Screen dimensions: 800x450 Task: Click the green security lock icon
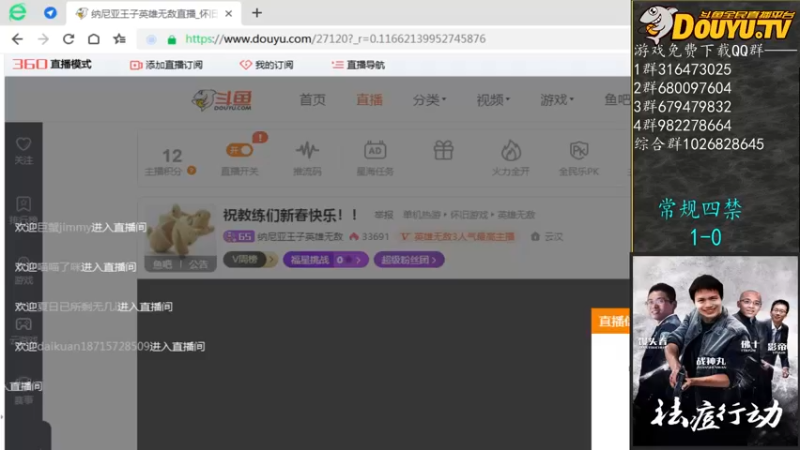click(172, 39)
